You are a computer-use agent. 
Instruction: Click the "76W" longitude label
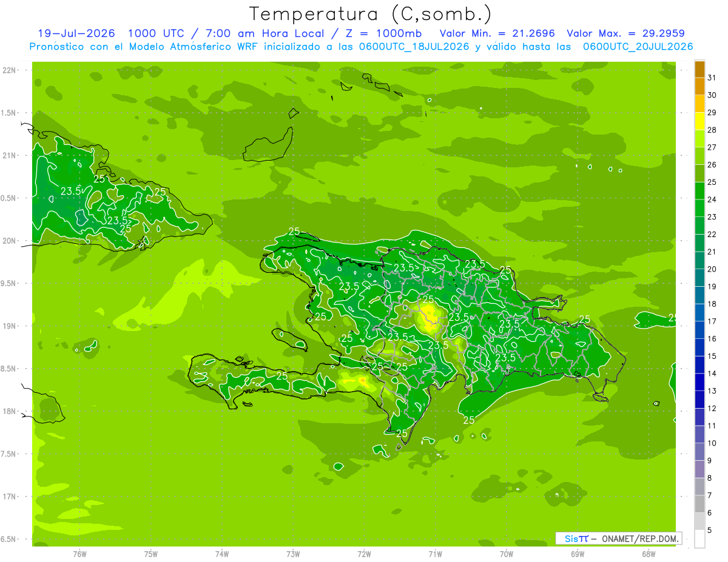[79, 554]
